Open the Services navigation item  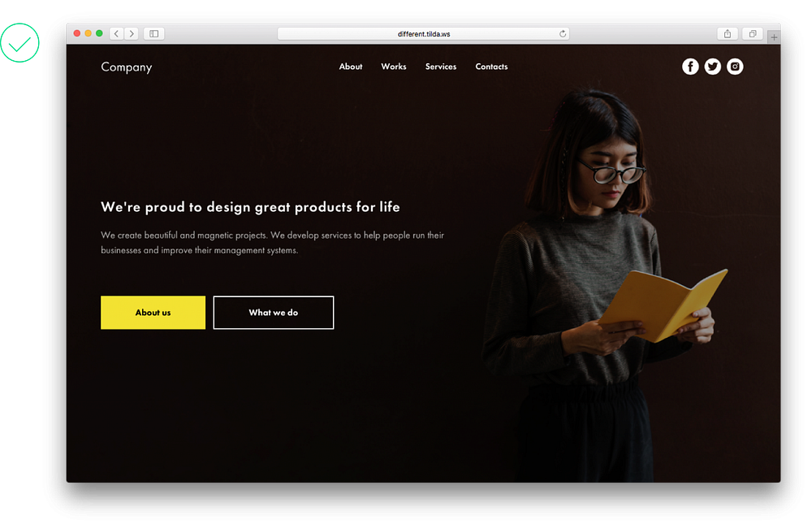(x=441, y=67)
